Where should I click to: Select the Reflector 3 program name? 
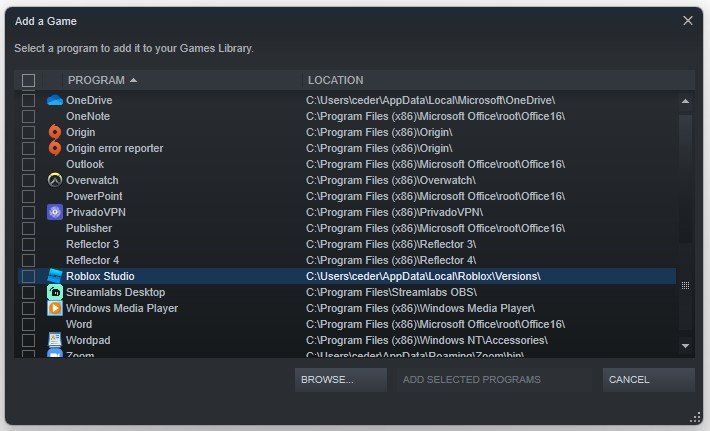pos(92,244)
